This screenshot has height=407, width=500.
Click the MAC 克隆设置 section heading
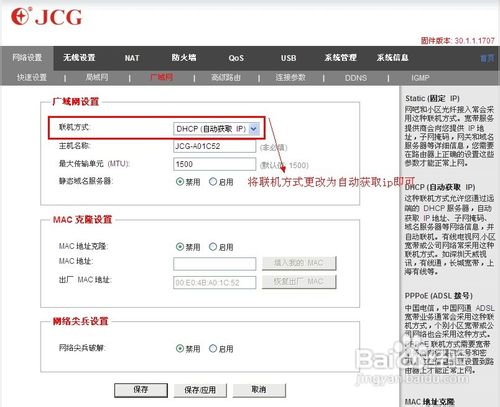(82, 219)
